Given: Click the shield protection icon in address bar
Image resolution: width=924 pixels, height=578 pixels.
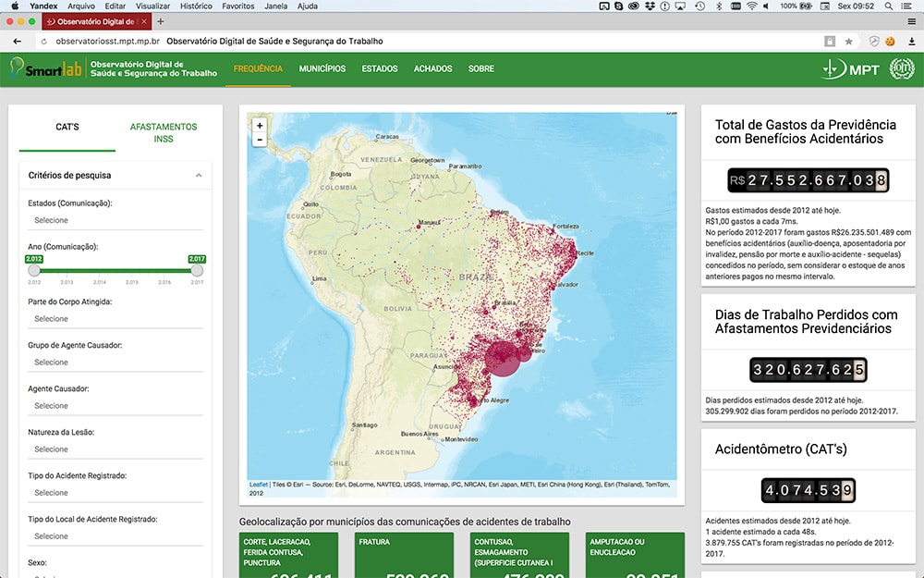Looking at the screenshot, I should (x=874, y=42).
